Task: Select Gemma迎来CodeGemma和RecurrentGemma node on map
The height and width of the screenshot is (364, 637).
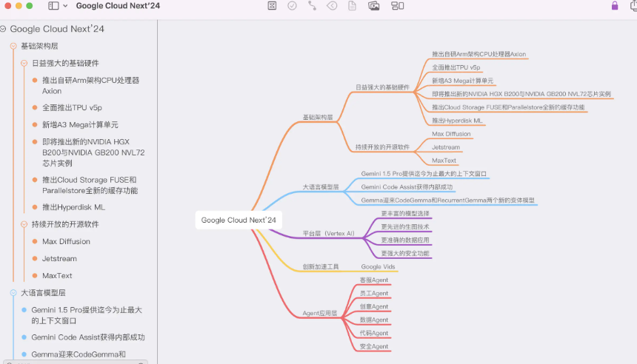Action: (x=447, y=200)
